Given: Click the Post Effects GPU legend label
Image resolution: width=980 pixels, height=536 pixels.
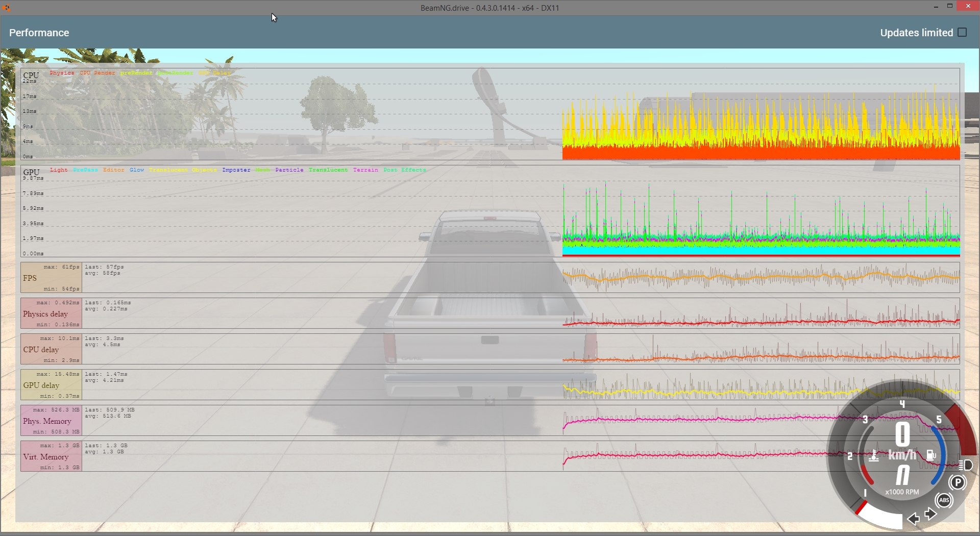Looking at the screenshot, I should tap(404, 170).
